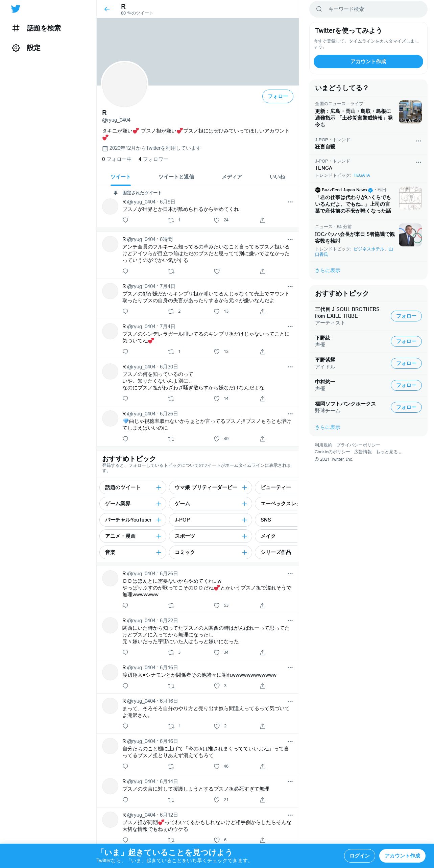Share the 6時間 tweet
The height and width of the screenshot is (868, 434).
263,271
